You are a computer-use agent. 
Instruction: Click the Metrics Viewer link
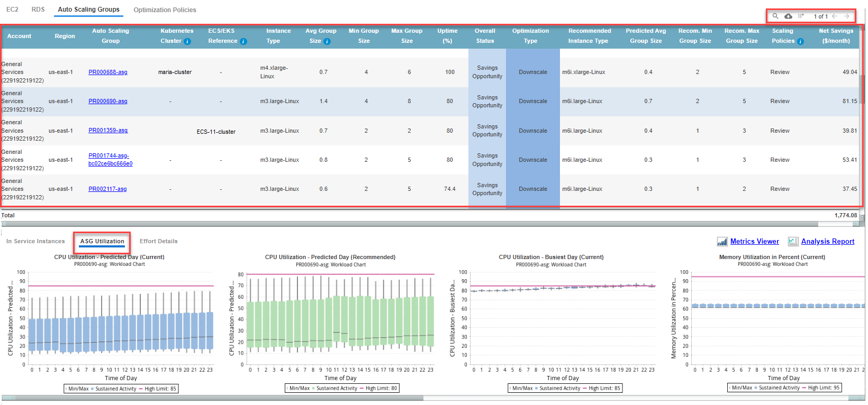coord(754,241)
